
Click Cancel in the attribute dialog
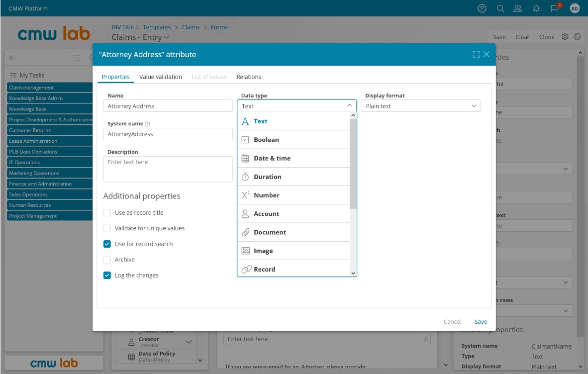[x=452, y=322]
